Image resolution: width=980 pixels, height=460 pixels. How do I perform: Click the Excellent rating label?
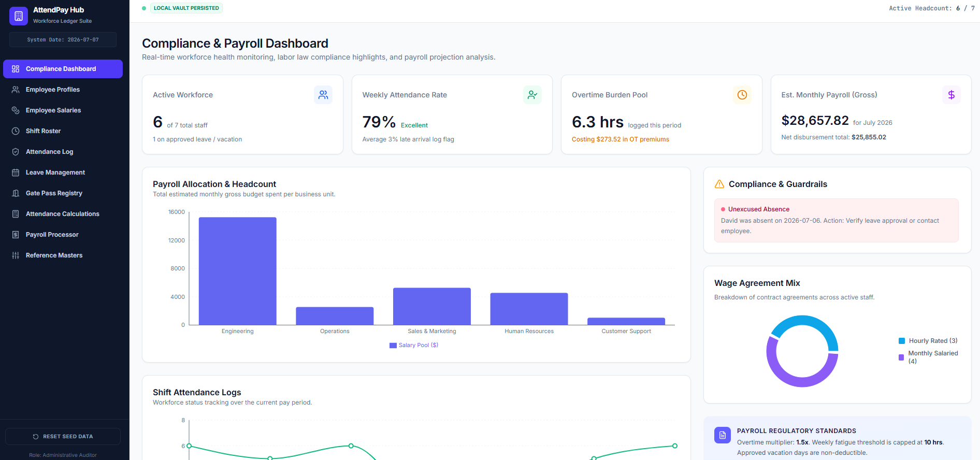pos(414,125)
